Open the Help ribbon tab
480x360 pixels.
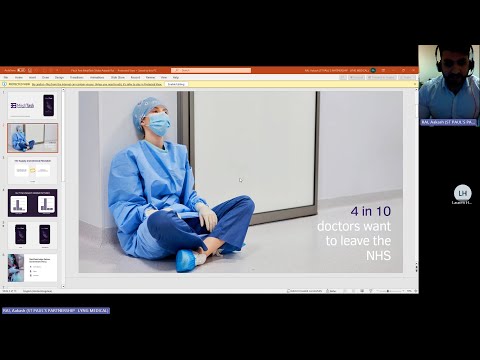click(x=176, y=77)
